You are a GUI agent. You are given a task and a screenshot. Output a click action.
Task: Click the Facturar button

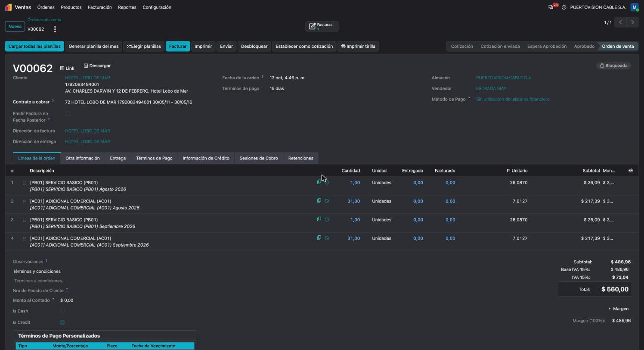pos(178,46)
